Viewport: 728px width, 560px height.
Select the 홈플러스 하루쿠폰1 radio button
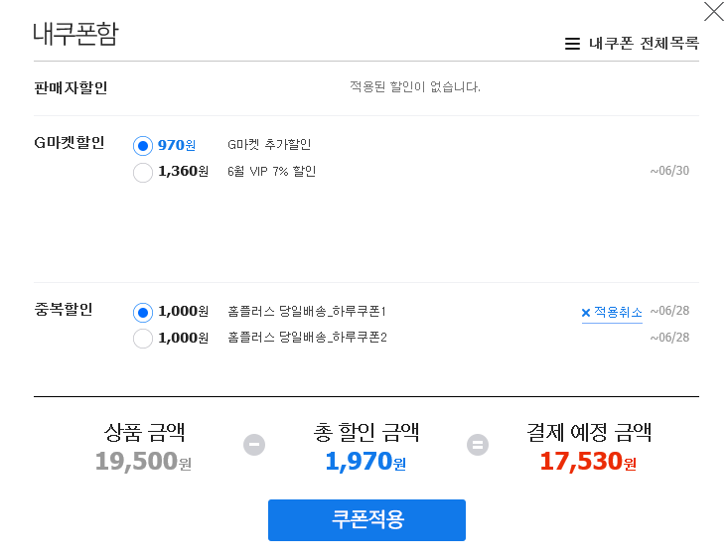click(x=143, y=313)
